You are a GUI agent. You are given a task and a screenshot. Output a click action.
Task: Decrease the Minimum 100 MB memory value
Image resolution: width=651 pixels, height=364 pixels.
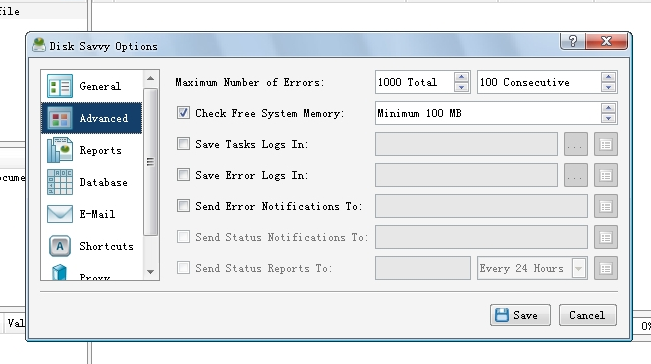(x=608, y=118)
